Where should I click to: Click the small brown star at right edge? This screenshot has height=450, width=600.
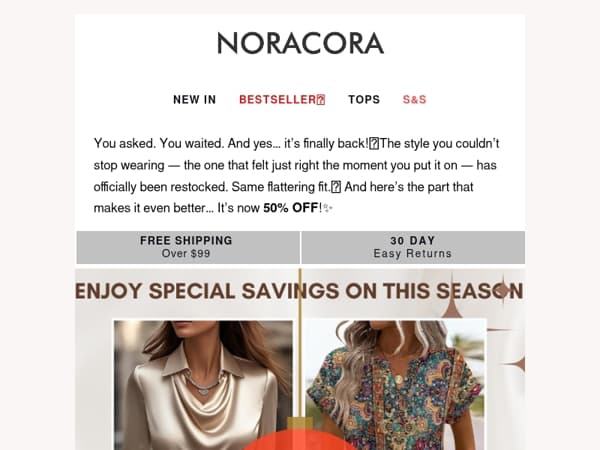tap(517, 364)
